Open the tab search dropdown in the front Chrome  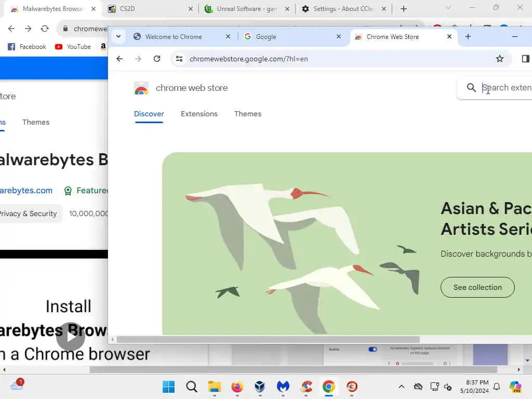click(118, 36)
